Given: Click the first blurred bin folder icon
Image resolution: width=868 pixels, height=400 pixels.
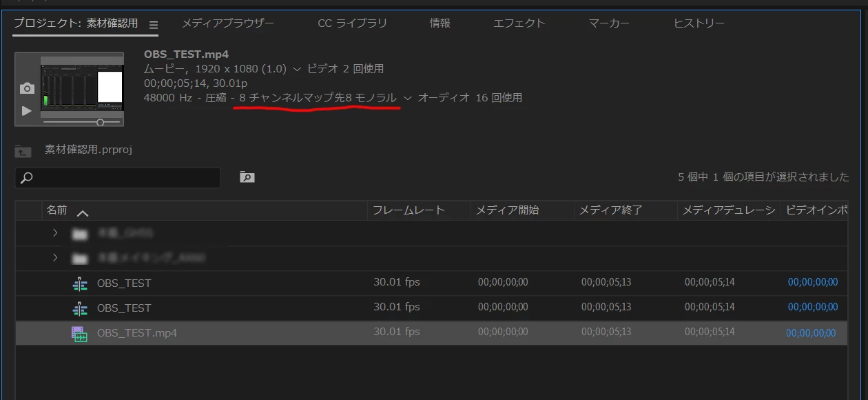Looking at the screenshot, I should 80,234.
